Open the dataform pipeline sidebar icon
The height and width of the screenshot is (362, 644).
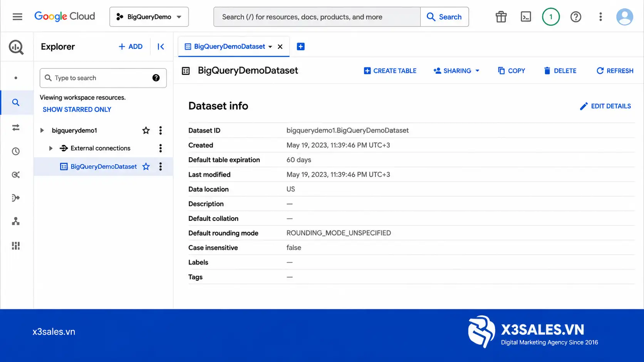point(16,198)
